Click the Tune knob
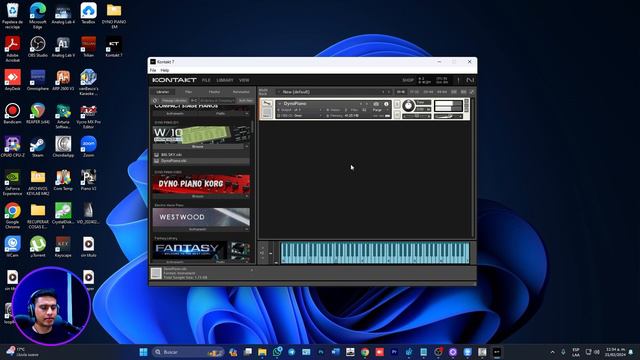The width and height of the screenshot is (640, 360). coord(408,106)
